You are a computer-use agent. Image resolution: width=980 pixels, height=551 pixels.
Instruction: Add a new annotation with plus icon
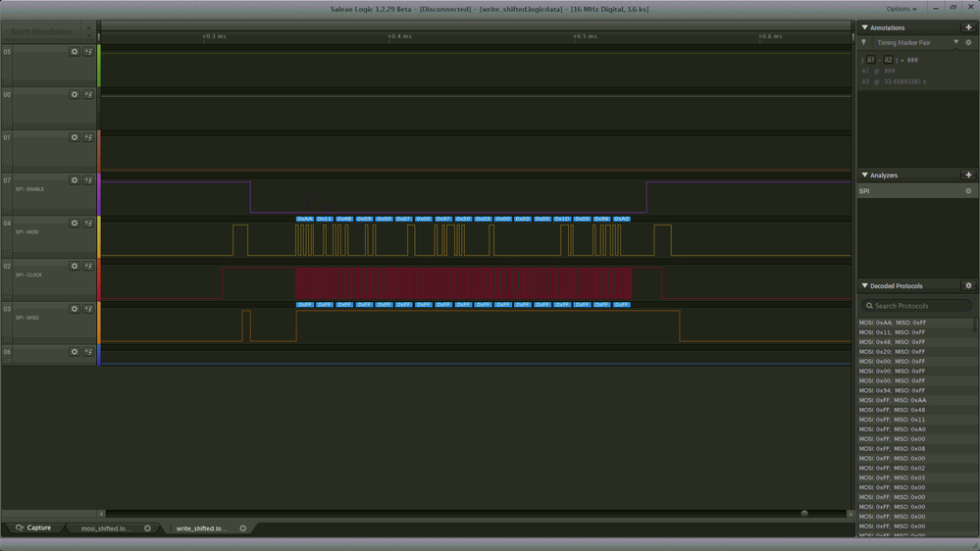tap(968, 27)
